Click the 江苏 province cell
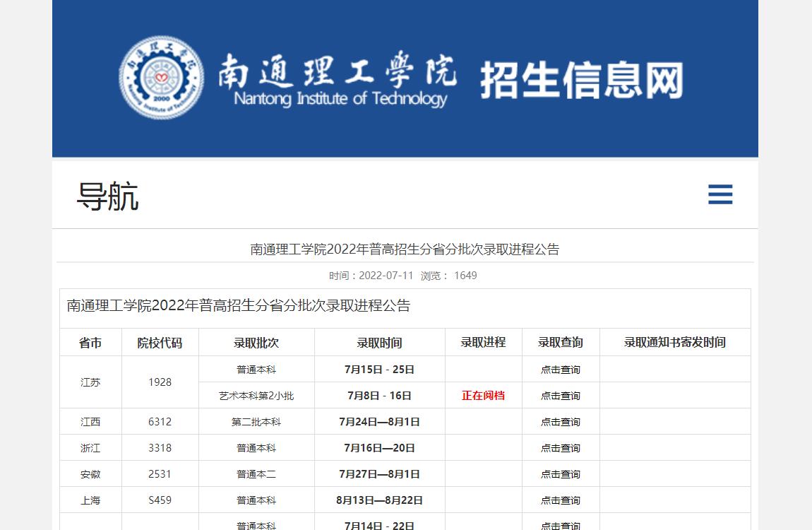This screenshot has width=812, height=530. click(90, 382)
